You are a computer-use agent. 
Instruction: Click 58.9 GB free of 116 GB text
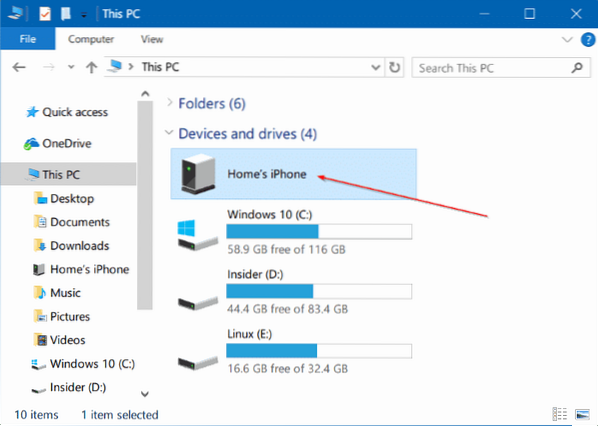(286, 249)
